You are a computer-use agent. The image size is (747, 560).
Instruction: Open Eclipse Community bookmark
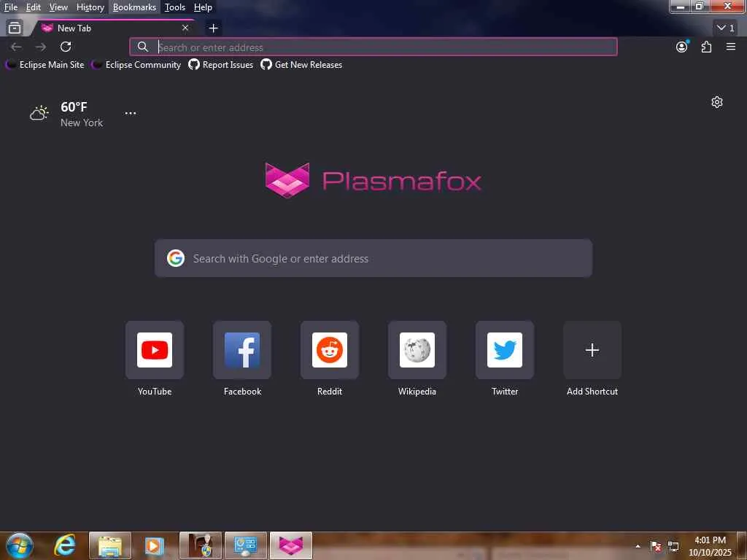click(136, 65)
